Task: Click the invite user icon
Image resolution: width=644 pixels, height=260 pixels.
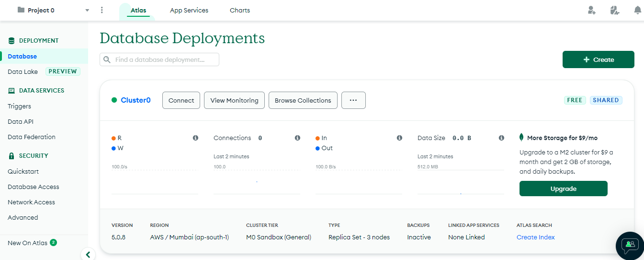Action: (x=592, y=10)
